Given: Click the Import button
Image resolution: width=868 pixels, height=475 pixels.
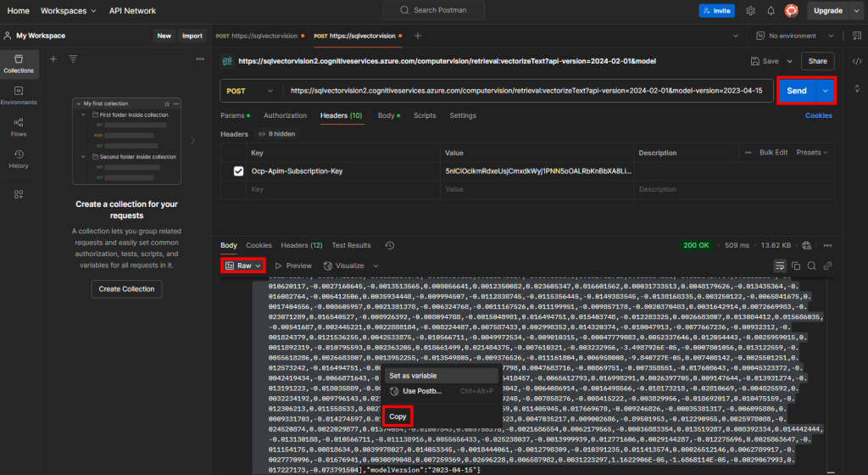Looking at the screenshot, I should [192, 36].
